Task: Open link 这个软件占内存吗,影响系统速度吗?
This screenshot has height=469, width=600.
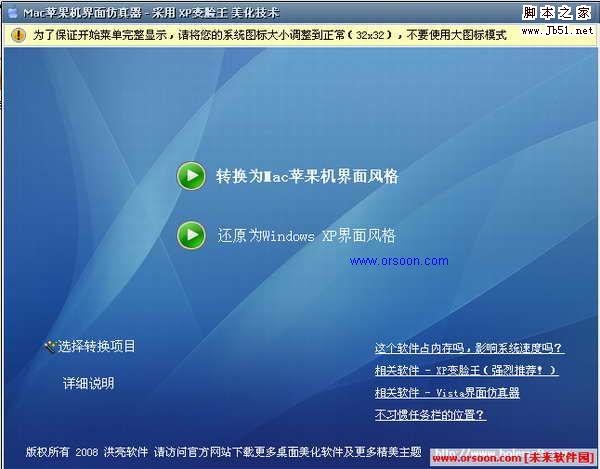Action: (469, 348)
